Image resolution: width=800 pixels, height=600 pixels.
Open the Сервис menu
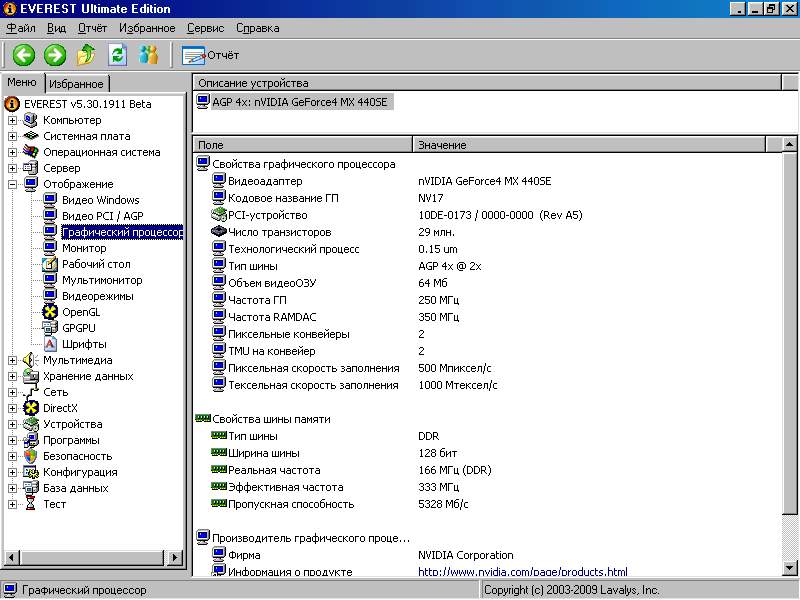point(205,28)
